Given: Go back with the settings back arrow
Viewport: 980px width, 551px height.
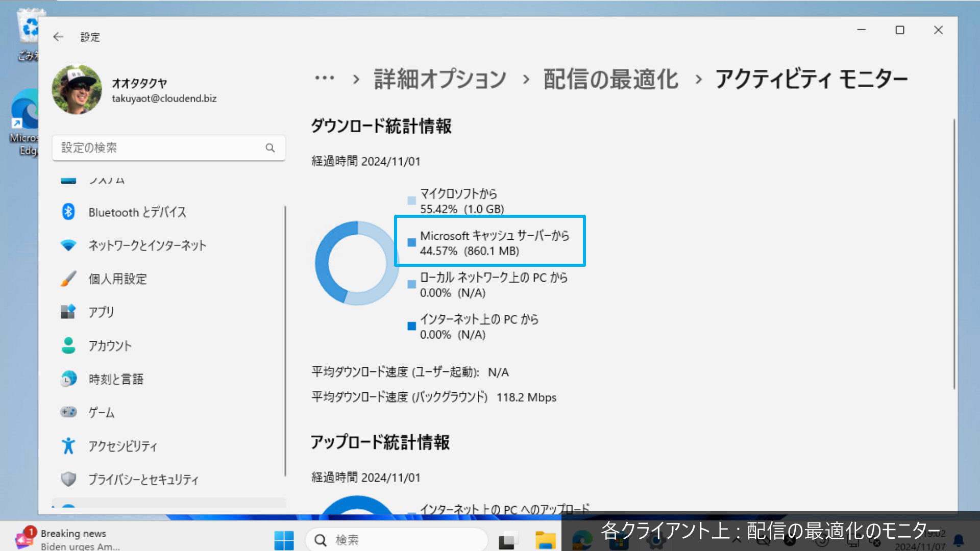Looking at the screenshot, I should pos(58,37).
